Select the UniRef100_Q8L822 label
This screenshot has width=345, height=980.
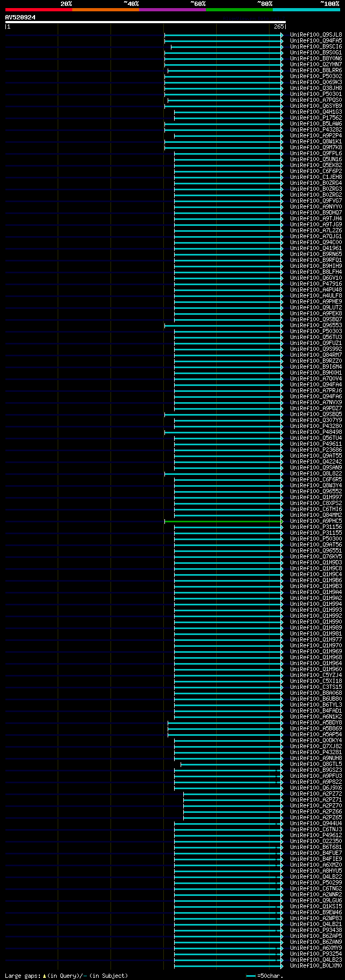(x=316, y=474)
